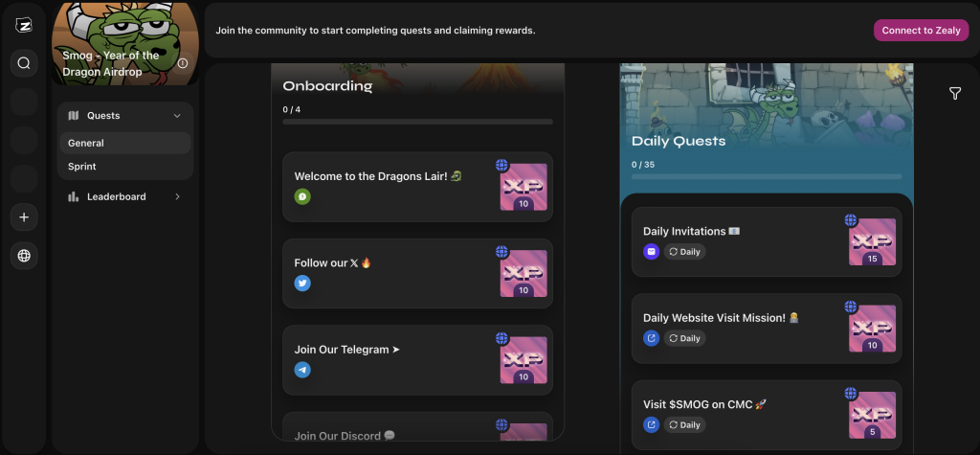Click the info icon beside community name

pyautogui.click(x=183, y=63)
